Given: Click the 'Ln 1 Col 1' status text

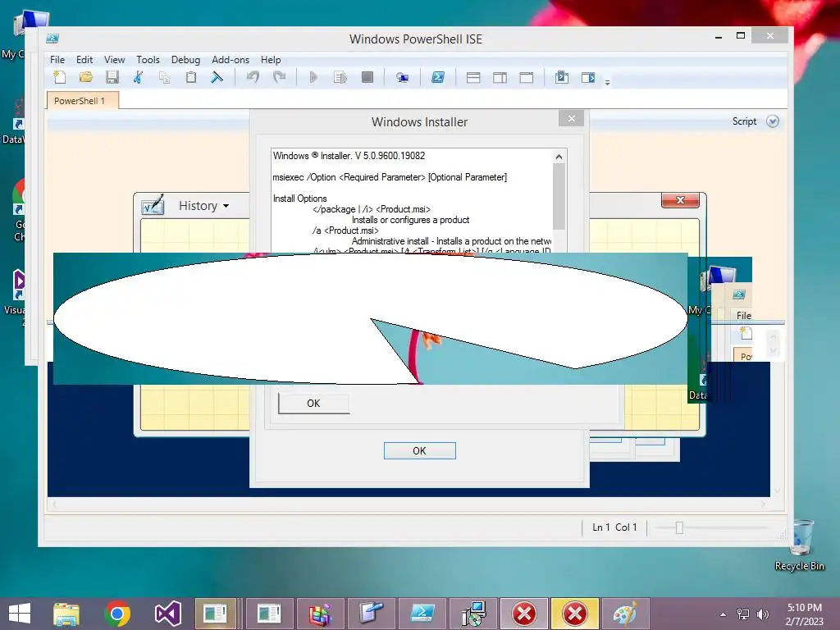Looking at the screenshot, I should 614,527.
